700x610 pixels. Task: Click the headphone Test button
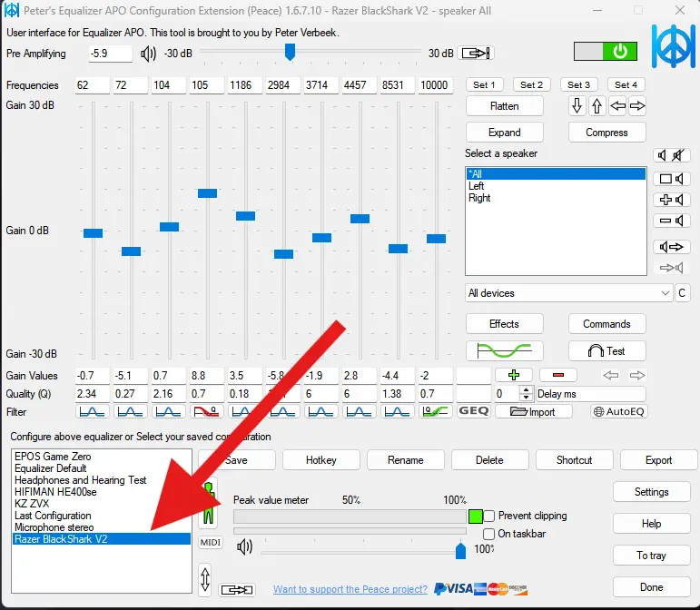click(606, 350)
